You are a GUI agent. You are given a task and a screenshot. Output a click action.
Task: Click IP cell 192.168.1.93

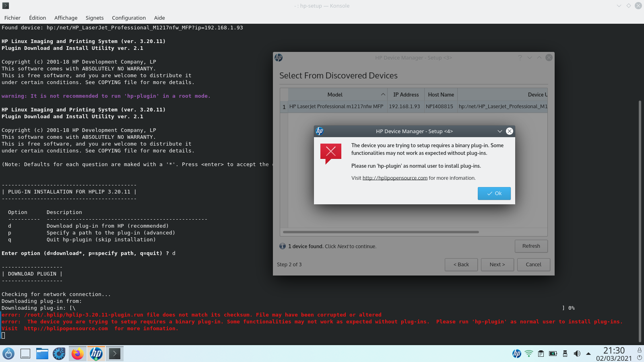[x=405, y=107]
